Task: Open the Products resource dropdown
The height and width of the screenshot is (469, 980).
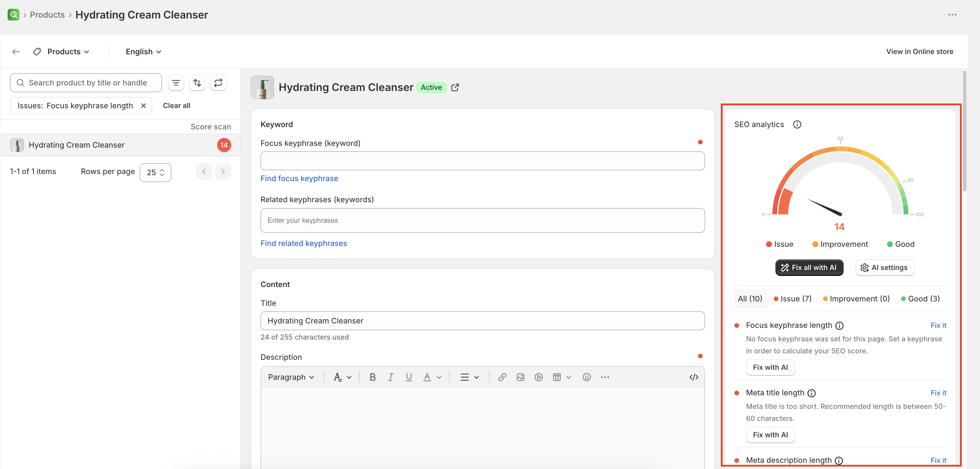Action: tap(62, 51)
